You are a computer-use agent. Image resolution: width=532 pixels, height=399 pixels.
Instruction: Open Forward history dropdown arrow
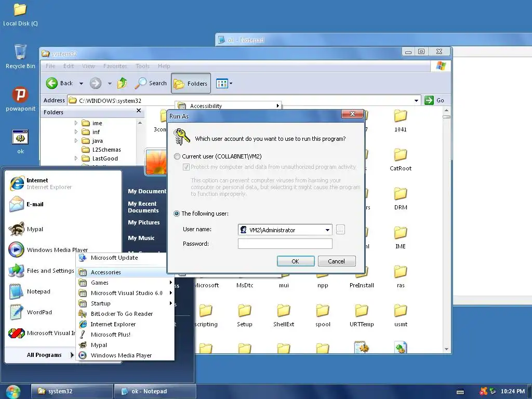(x=110, y=84)
